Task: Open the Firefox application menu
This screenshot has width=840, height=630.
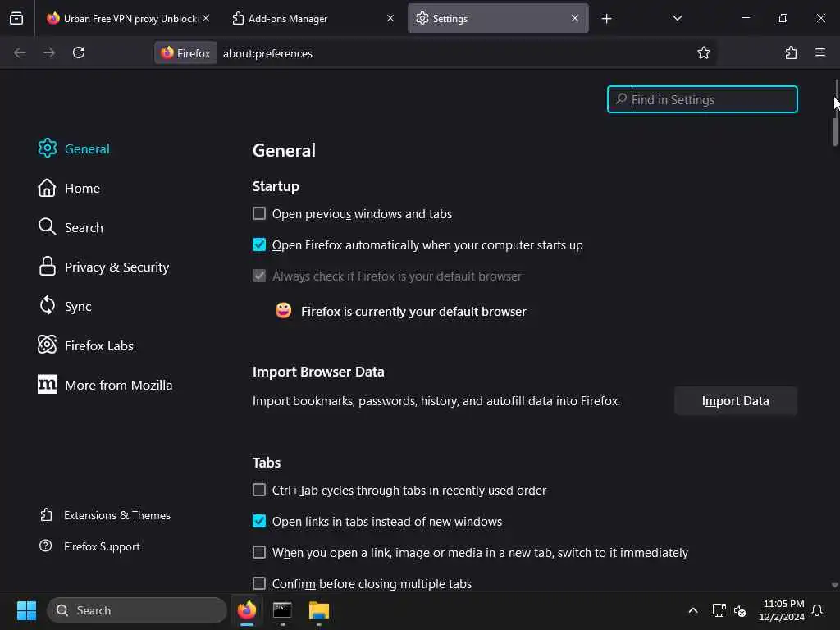Action: point(820,52)
